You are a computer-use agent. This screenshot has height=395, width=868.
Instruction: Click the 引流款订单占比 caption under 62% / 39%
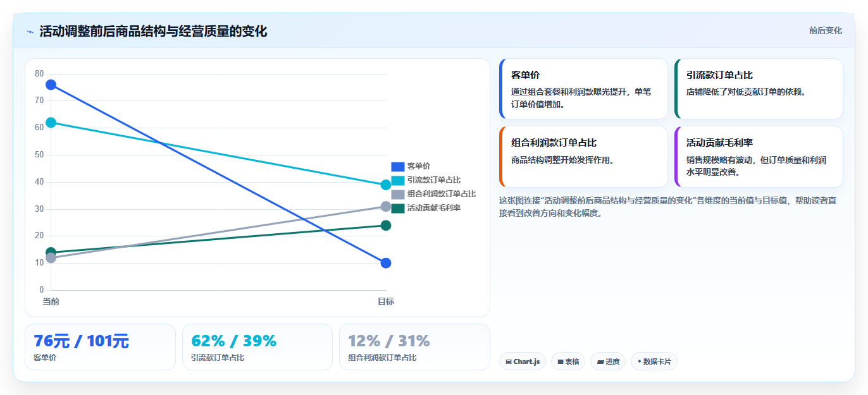218,358
